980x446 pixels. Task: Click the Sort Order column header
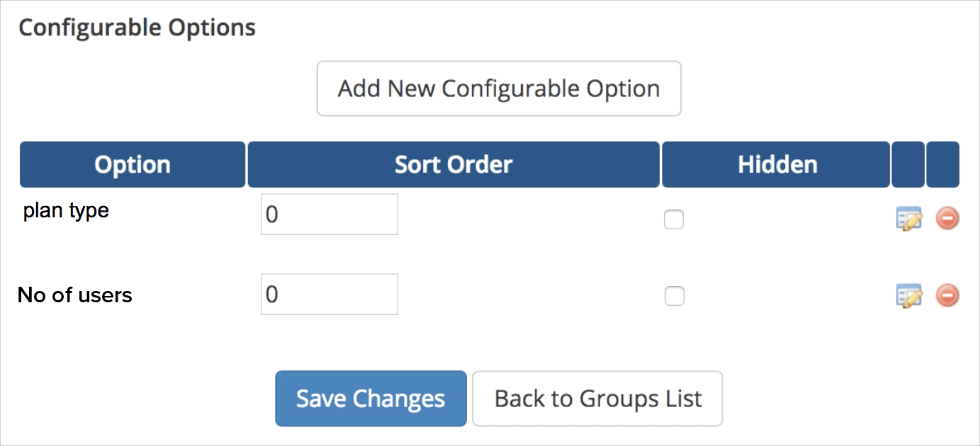(x=454, y=164)
